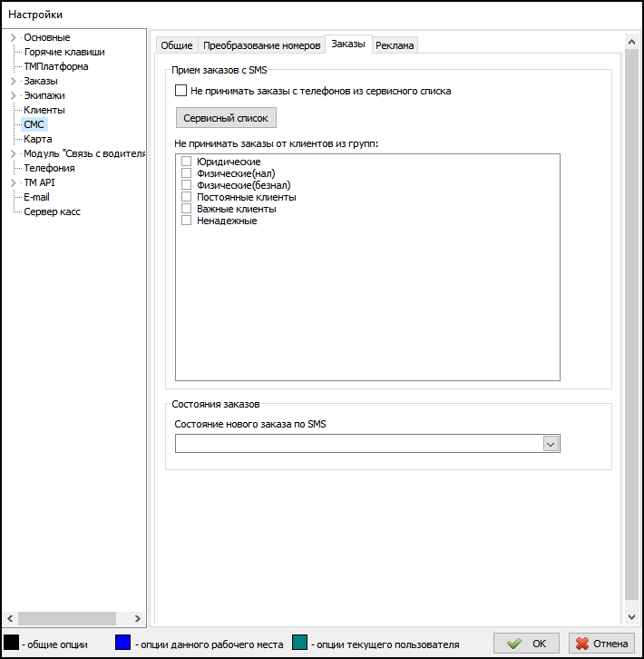Select Горячие клавиши in settings tree
Screen dimensions: 644x659
(x=63, y=52)
